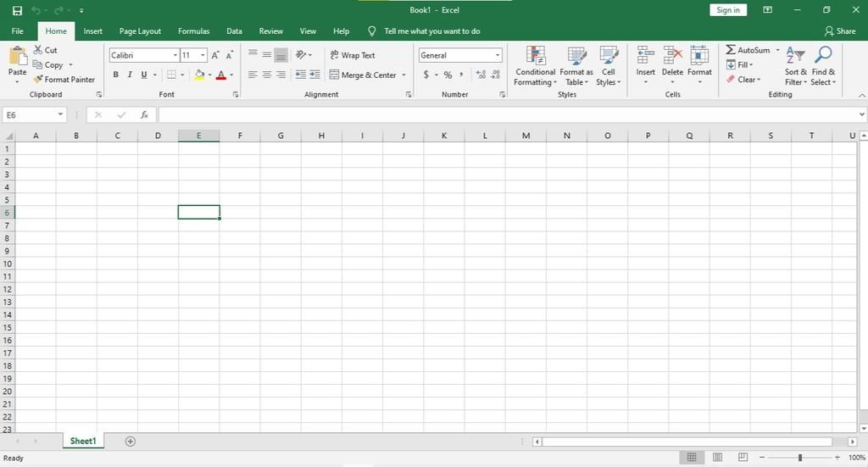
Task: Click the Select All corner triangle
Action: coord(8,136)
